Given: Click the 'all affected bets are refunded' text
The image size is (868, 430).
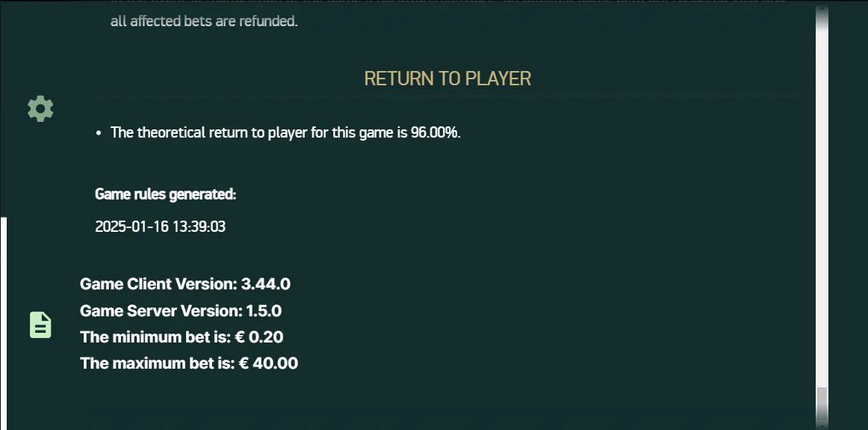Looking at the screenshot, I should [204, 22].
